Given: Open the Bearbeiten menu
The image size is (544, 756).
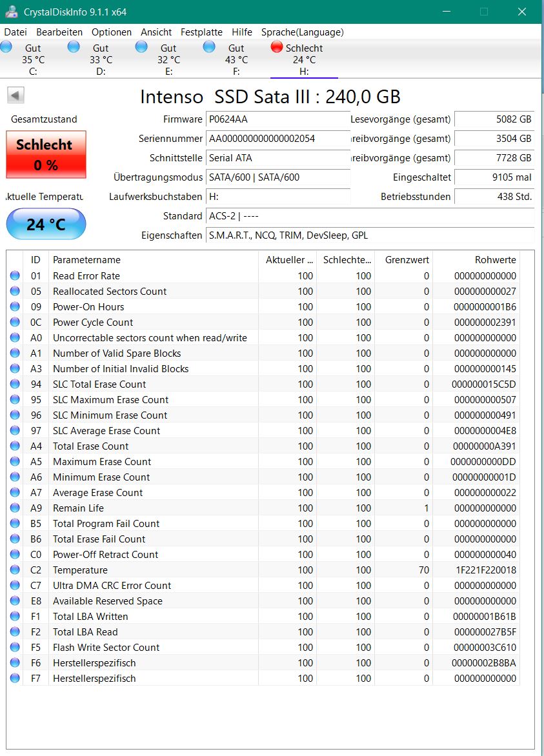Looking at the screenshot, I should [x=59, y=32].
